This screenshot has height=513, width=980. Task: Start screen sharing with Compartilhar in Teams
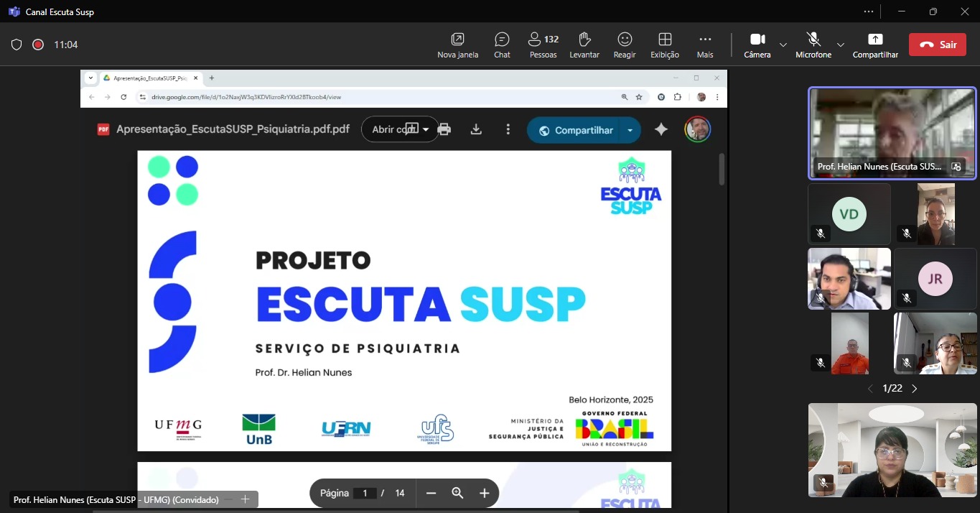tap(875, 45)
